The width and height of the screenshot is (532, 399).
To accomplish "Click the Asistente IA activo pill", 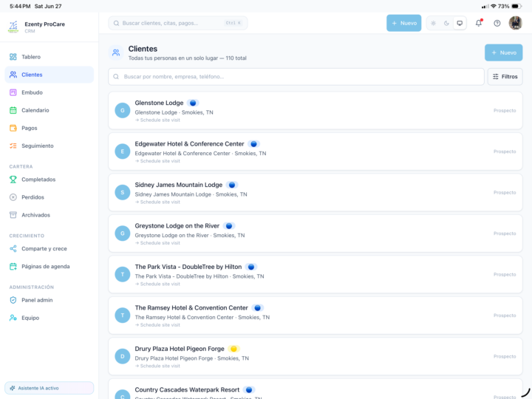I will coord(50,388).
